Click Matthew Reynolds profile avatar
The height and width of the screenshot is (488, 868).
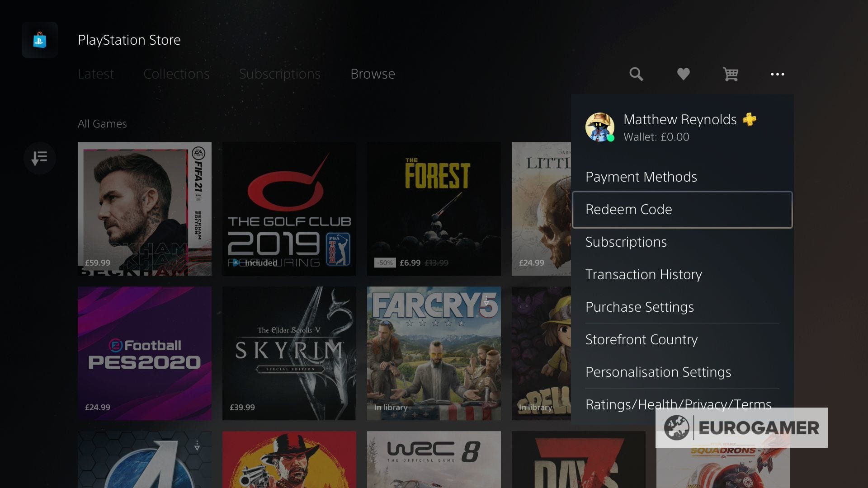click(600, 127)
